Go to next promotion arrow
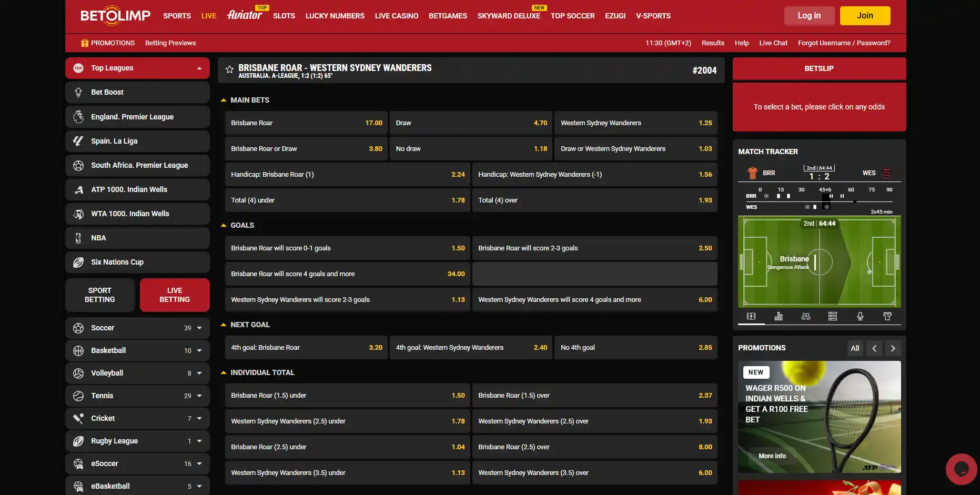 893,348
